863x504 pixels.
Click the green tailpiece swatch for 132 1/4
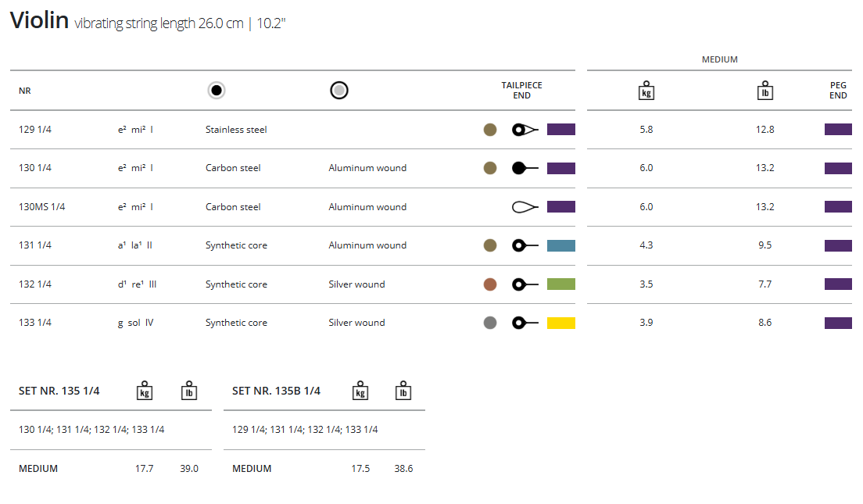tap(561, 284)
